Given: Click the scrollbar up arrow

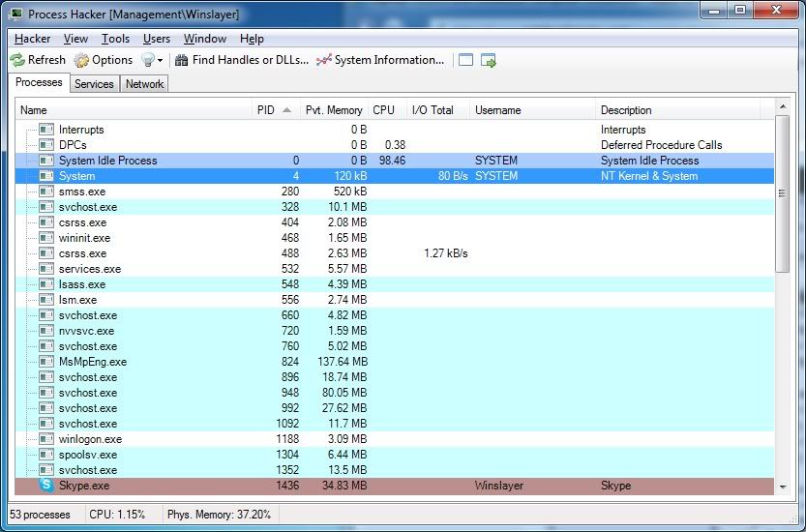Looking at the screenshot, I should point(783,107).
